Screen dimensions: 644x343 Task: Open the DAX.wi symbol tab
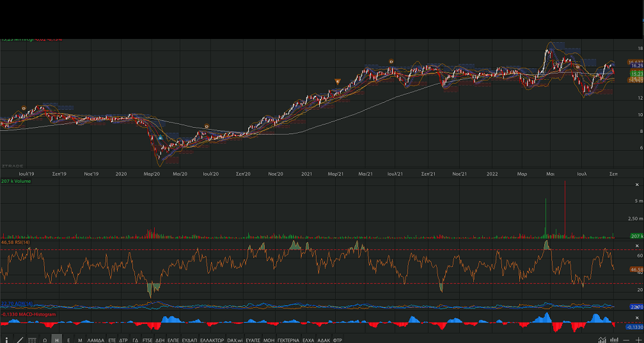pyautogui.click(x=234, y=340)
